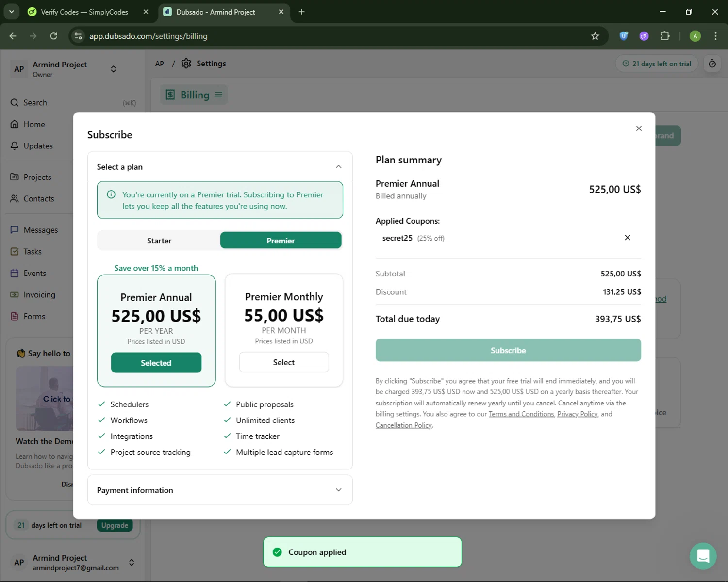This screenshot has width=728, height=582.
Task: Click the 393,75 US$ total due amount
Action: (x=618, y=319)
